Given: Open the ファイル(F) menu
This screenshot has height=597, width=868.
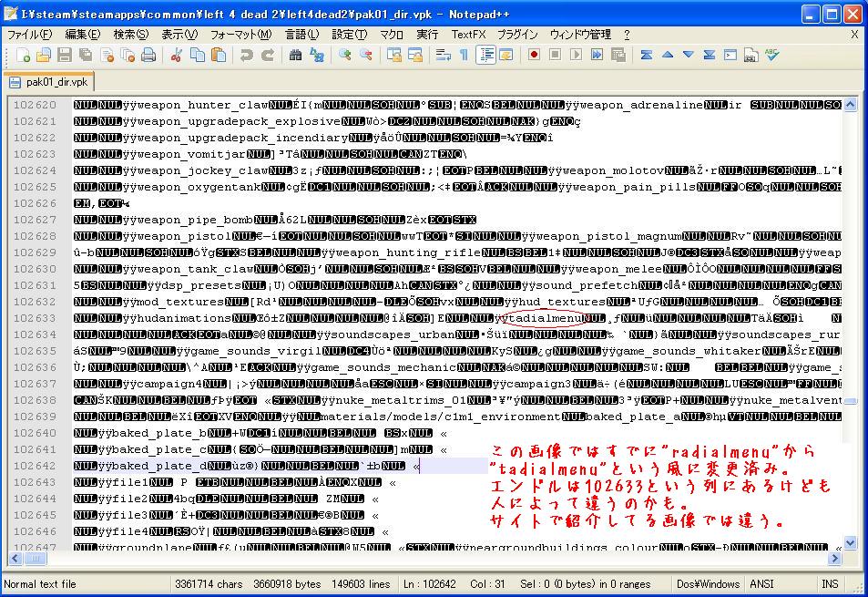Looking at the screenshot, I should pyautogui.click(x=30, y=35).
